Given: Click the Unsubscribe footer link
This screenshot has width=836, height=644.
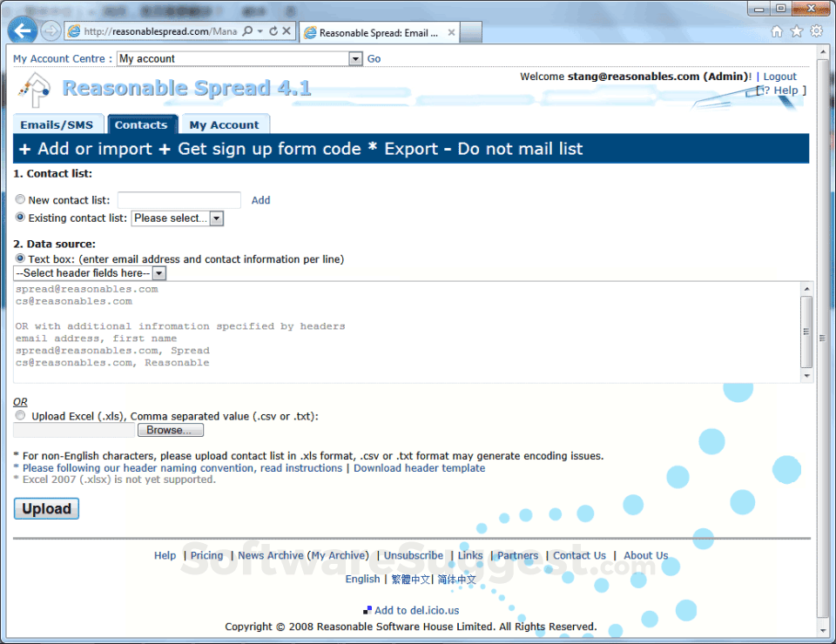Looking at the screenshot, I should pyautogui.click(x=413, y=555).
